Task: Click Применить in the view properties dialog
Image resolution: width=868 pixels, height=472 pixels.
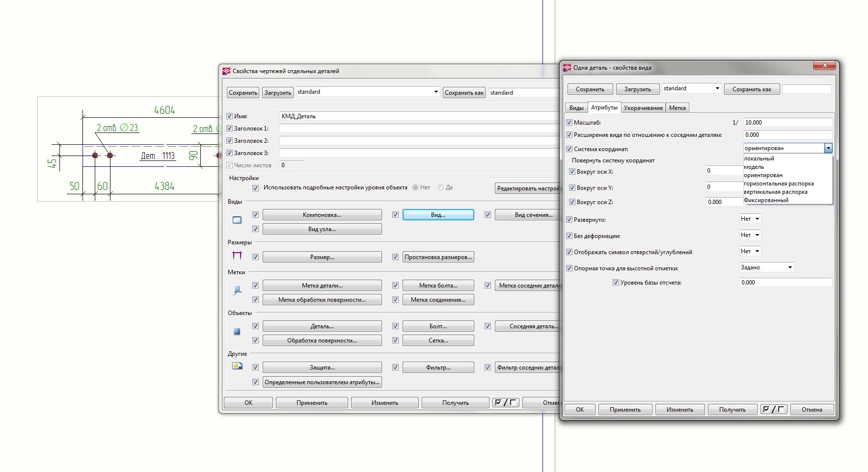Action: [625, 410]
